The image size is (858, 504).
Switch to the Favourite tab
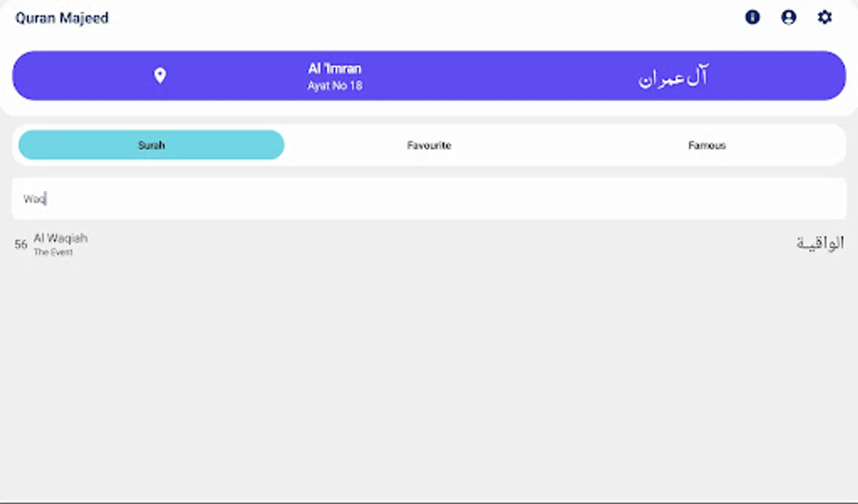tap(429, 145)
